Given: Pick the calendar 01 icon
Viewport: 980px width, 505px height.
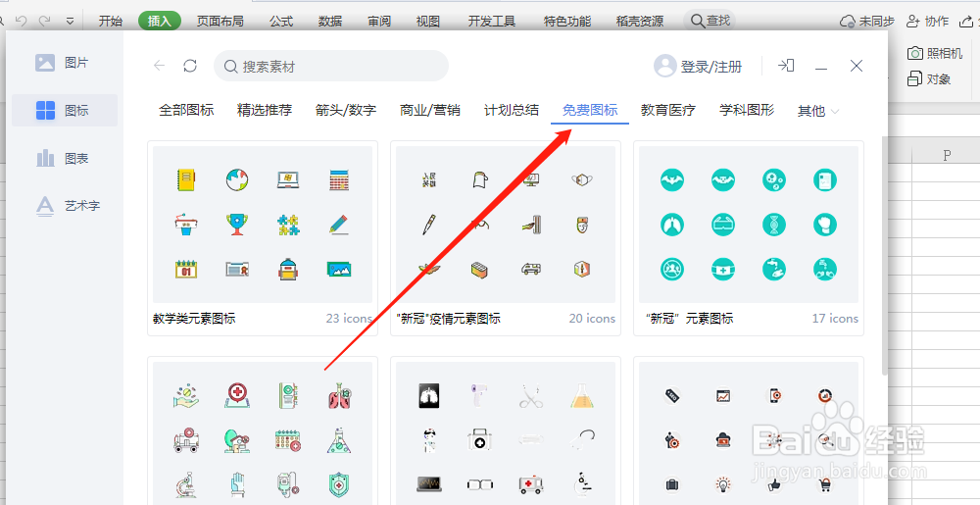Looking at the screenshot, I should (x=186, y=269).
